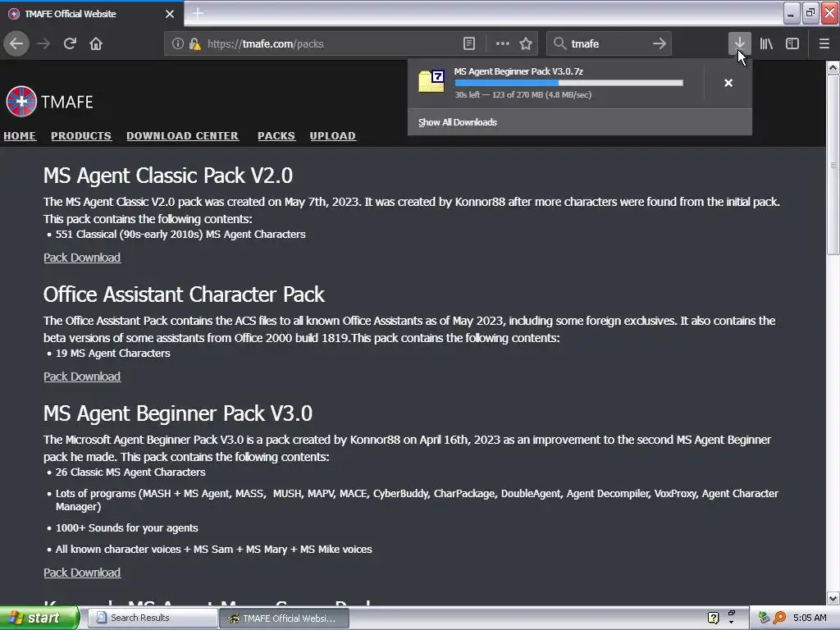840x630 pixels.
Task: Open a new browser tab
Action: (198, 13)
